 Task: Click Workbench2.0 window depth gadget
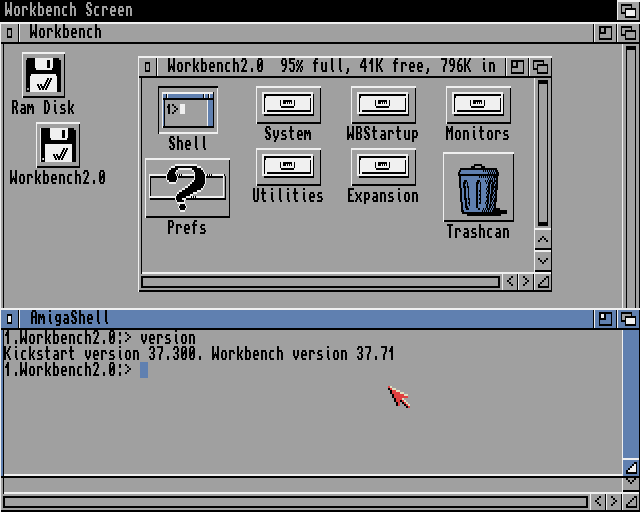[x=540, y=67]
